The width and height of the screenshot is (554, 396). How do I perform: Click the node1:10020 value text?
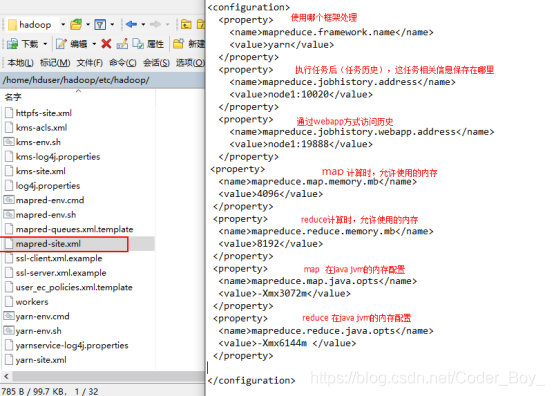tap(299, 94)
